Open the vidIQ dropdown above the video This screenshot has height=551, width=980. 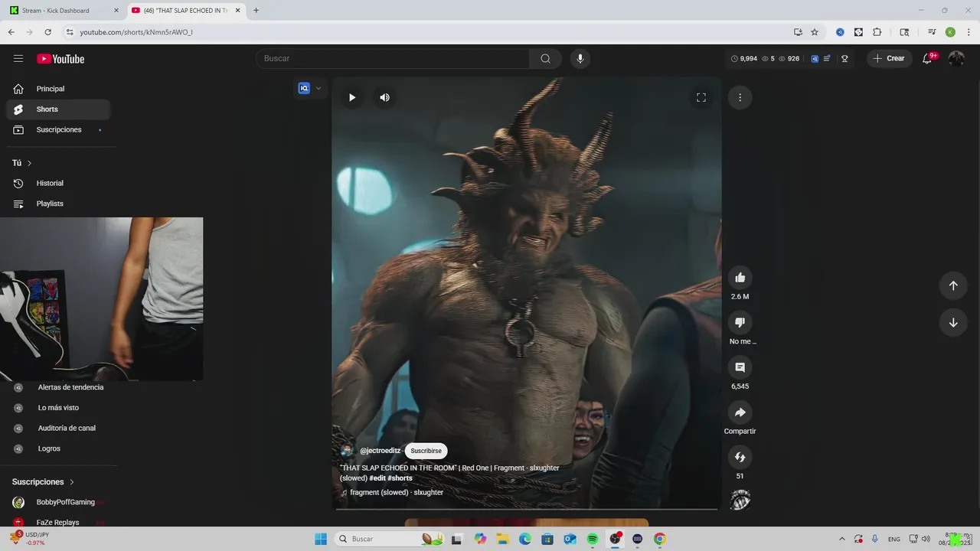310,88
